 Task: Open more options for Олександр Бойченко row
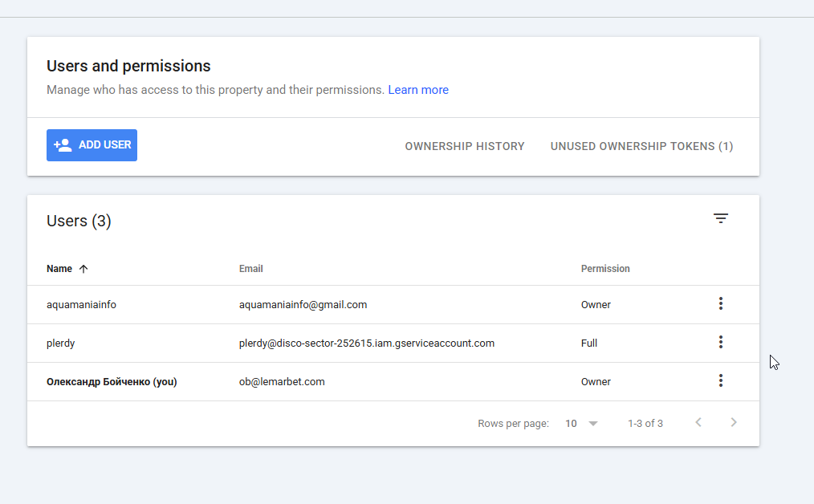click(721, 380)
